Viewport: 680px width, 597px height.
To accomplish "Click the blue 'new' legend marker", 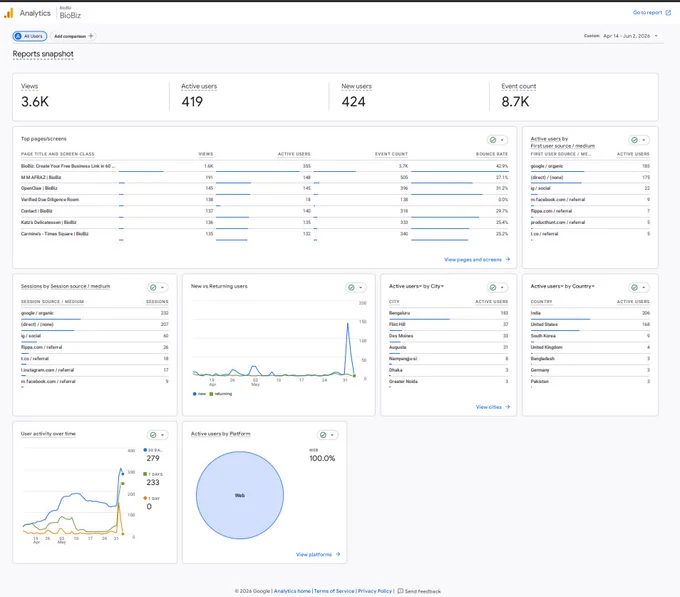I will [194, 394].
